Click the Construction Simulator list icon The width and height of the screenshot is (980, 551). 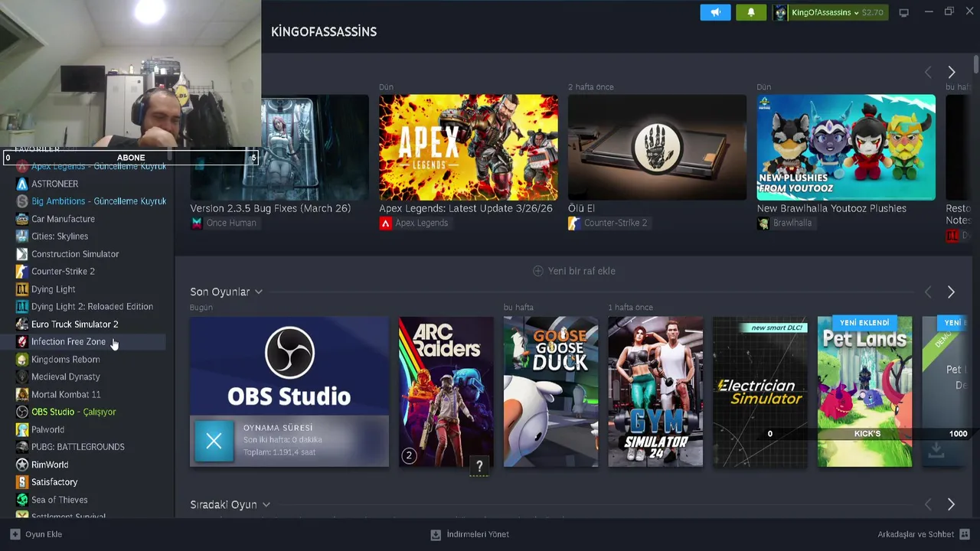point(22,254)
